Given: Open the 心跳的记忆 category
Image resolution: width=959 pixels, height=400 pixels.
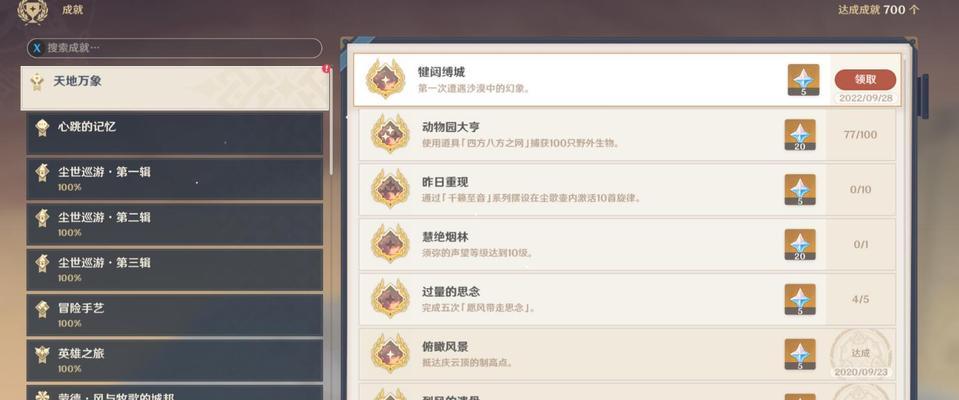Looking at the screenshot, I should click(175, 133).
